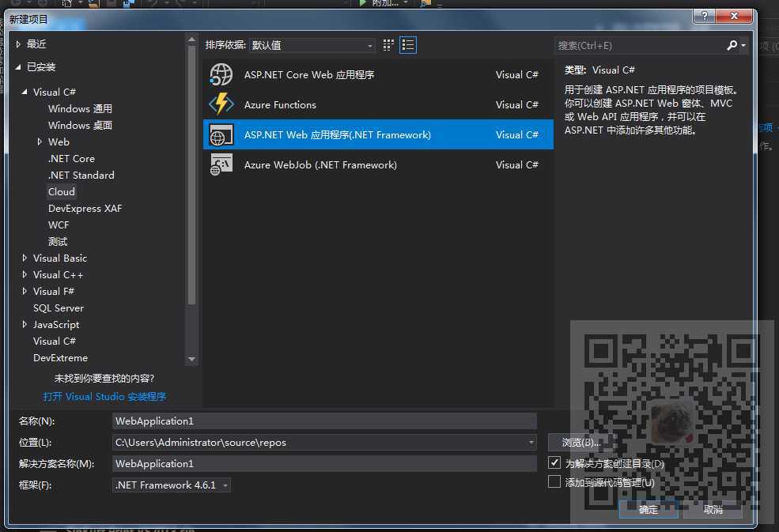The width and height of the screenshot is (779, 532).
Task: Select ASP.NET Core Web 应用程序 template row
Action: [x=378, y=74]
